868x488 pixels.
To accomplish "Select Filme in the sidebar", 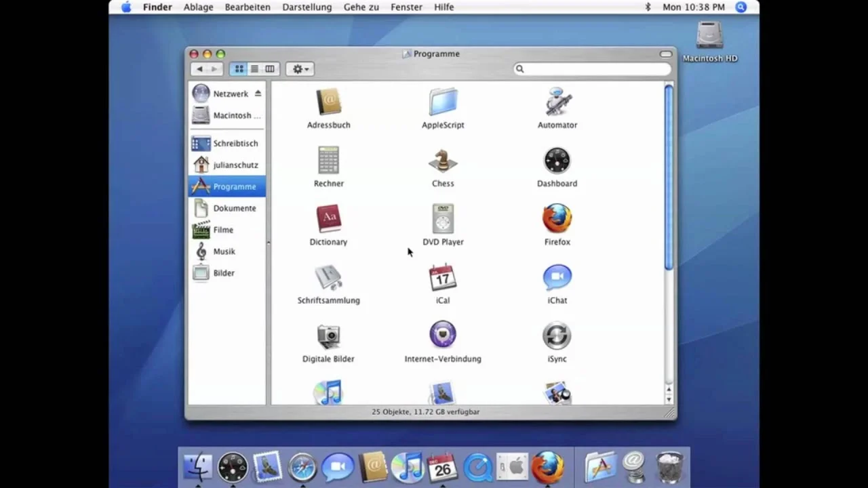I will pyautogui.click(x=226, y=230).
